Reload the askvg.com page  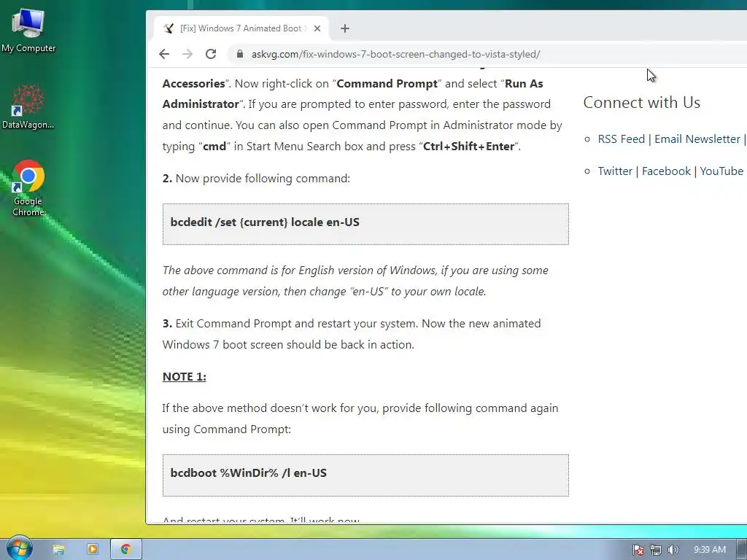coord(211,54)
